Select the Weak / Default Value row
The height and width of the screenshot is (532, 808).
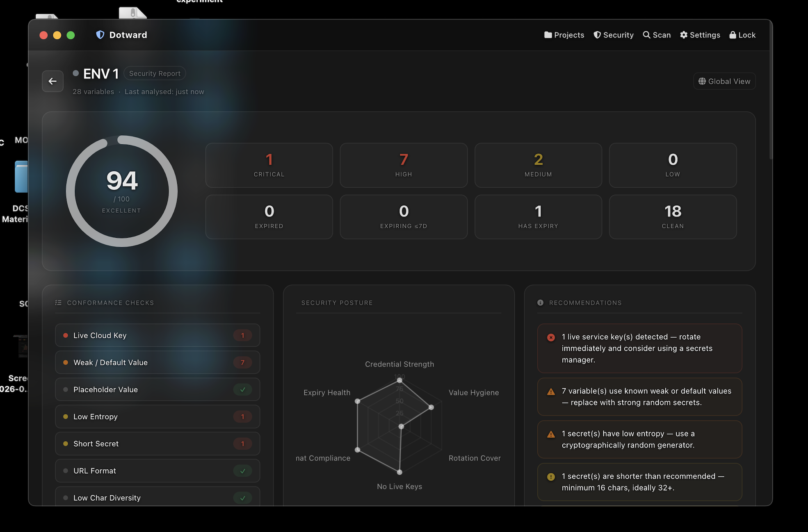click(x=157, y=362)
